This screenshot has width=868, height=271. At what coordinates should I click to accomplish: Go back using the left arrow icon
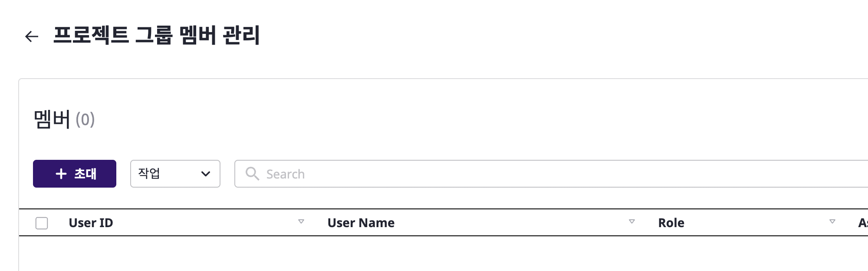[32, 36]
